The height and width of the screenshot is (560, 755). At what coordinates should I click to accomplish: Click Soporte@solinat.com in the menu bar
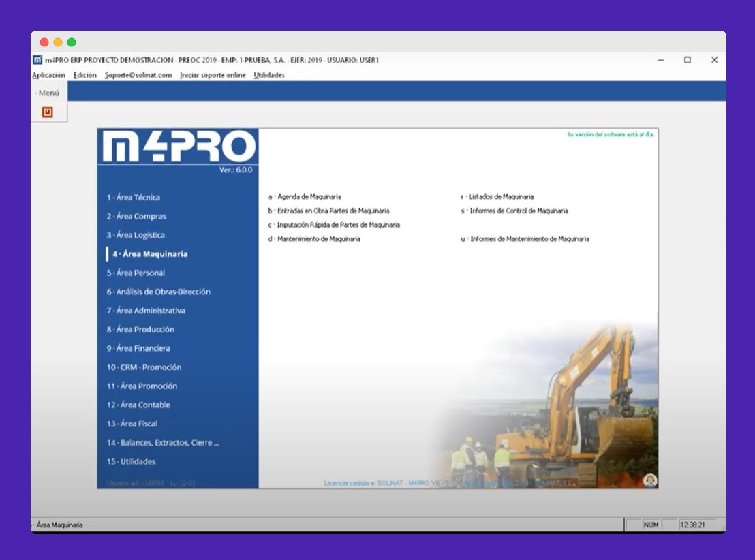tap(138, 75)
